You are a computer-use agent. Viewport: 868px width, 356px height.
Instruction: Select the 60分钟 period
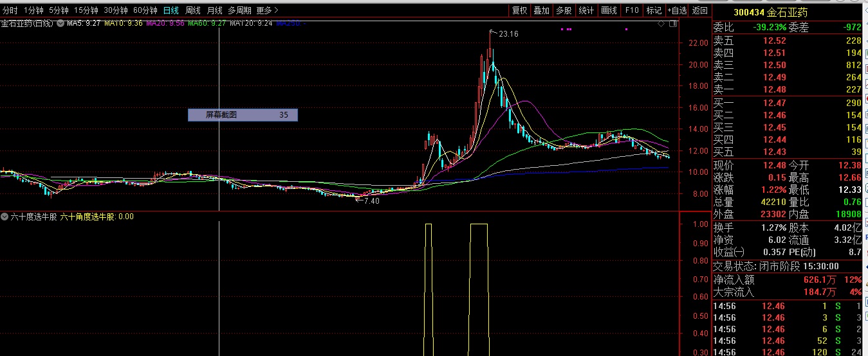coord(145,10)
